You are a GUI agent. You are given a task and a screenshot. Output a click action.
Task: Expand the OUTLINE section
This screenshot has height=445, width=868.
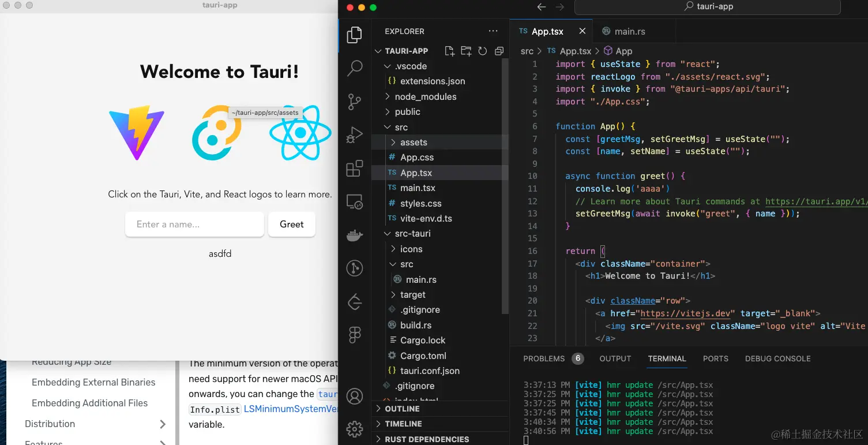coord(441,409)
